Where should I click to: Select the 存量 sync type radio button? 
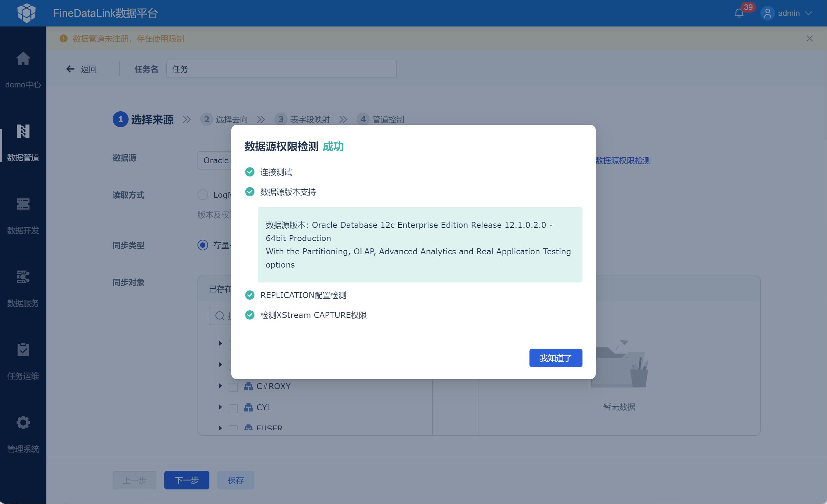203,245
